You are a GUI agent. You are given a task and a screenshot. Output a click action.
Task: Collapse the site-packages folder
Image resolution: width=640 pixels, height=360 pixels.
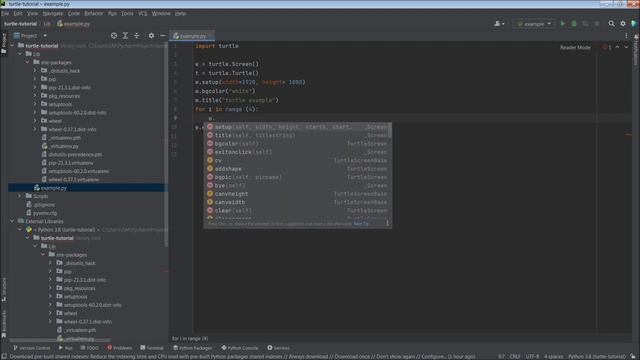point(28,62)
